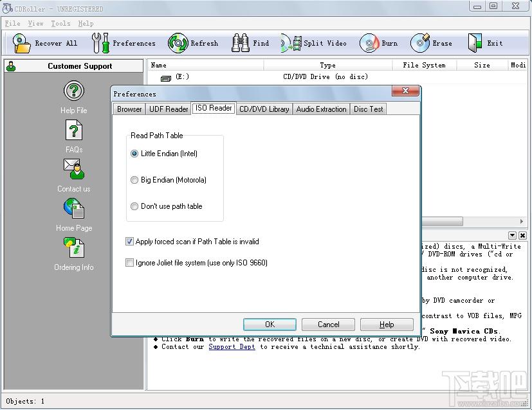Switch to the UDF Reader tab
Viewport: 532px width, 410px height.
(169, 109)
